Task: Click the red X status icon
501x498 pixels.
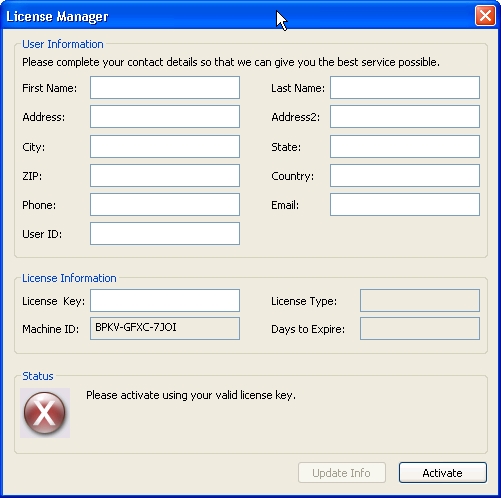Action: tap(45, 413)
